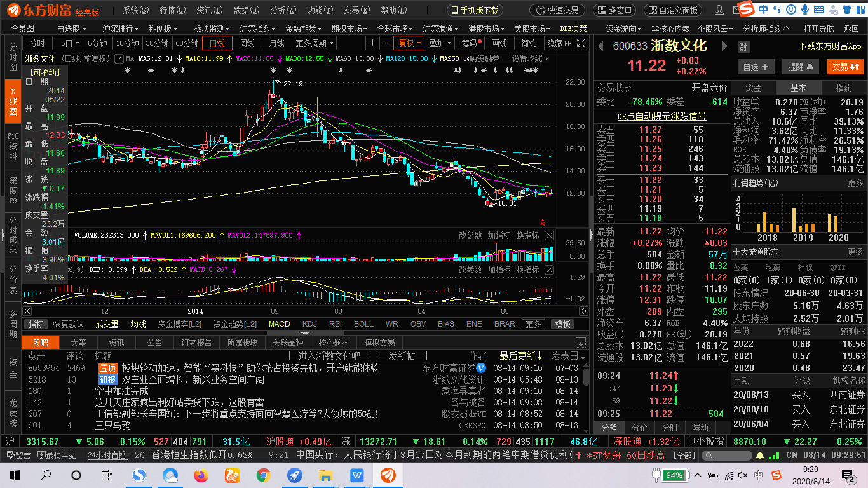Screen dimensions: 868x488
Task: Open the 分析(A) menu
Action: 283,10
